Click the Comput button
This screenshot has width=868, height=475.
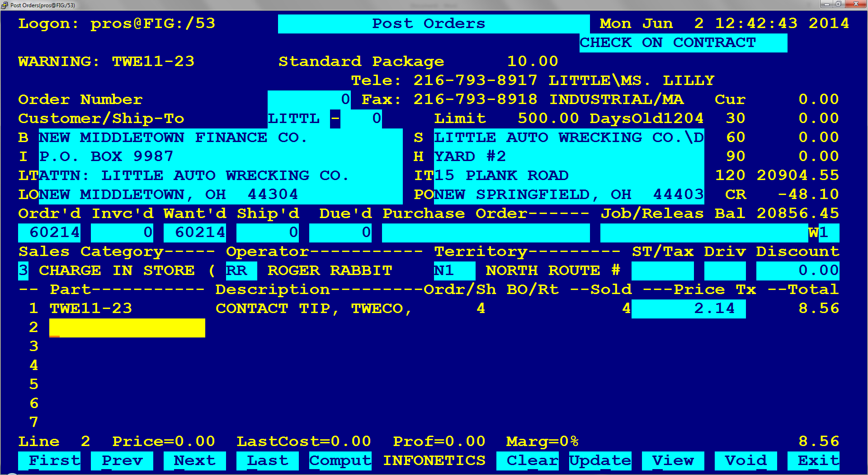[x=340, y=461]
